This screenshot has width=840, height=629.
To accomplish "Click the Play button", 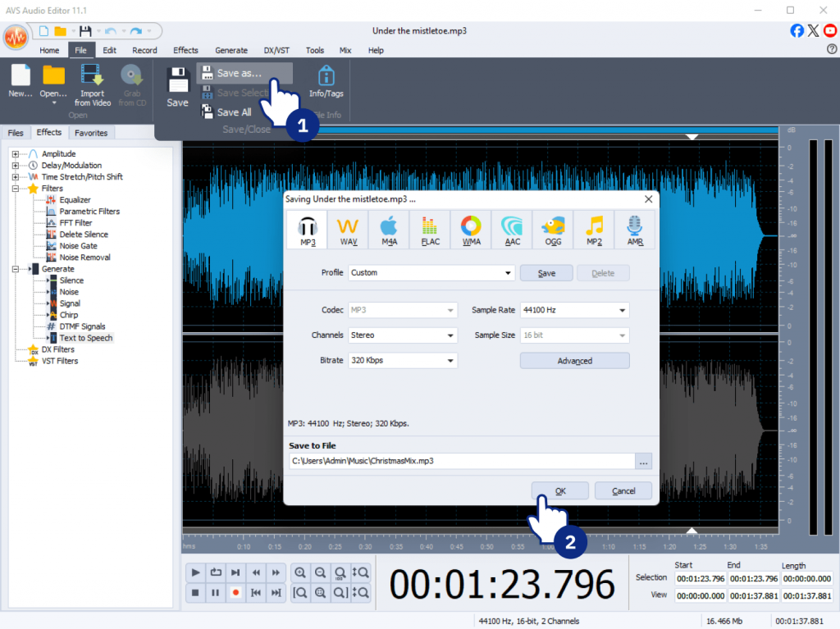I will click(195, 572).
